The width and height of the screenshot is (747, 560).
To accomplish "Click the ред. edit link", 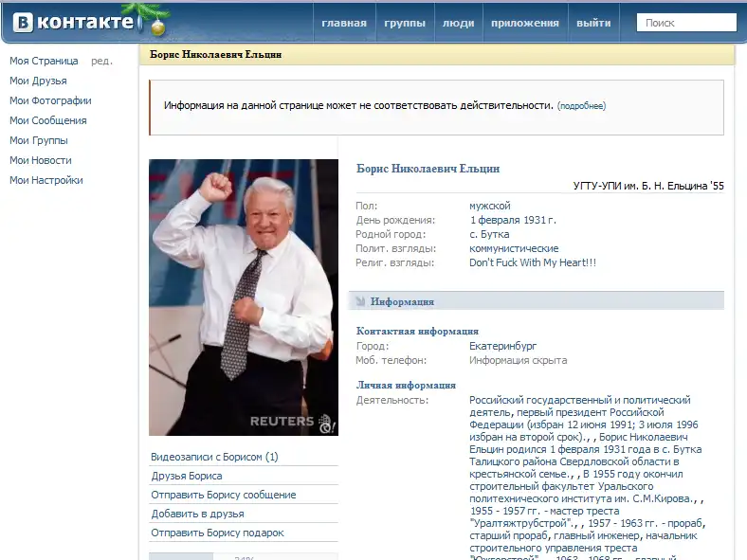I will (x=101, y=61).
